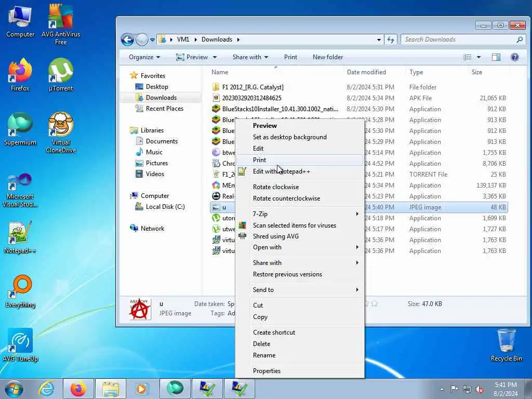Click the change view icon

[467, 57]
